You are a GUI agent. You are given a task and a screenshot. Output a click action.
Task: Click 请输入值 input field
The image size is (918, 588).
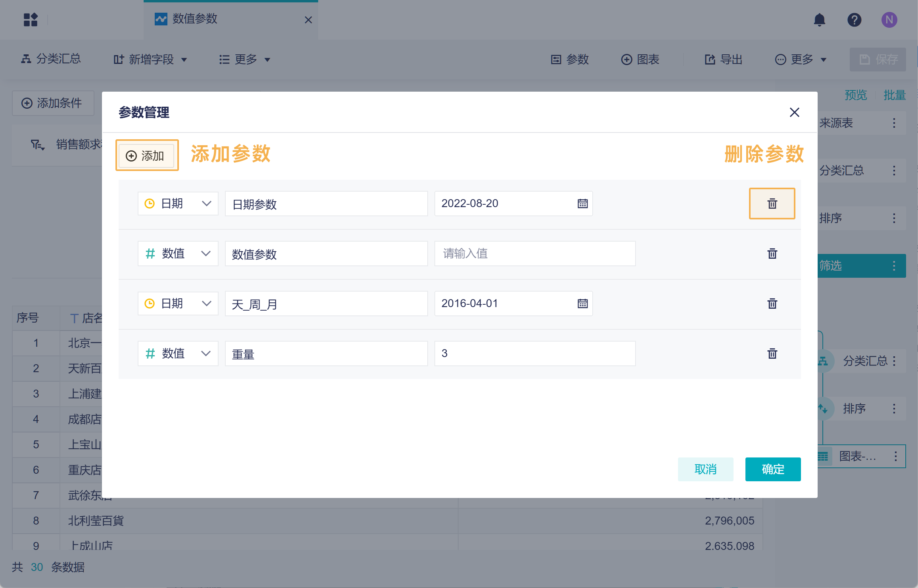(x=534, y=254)
